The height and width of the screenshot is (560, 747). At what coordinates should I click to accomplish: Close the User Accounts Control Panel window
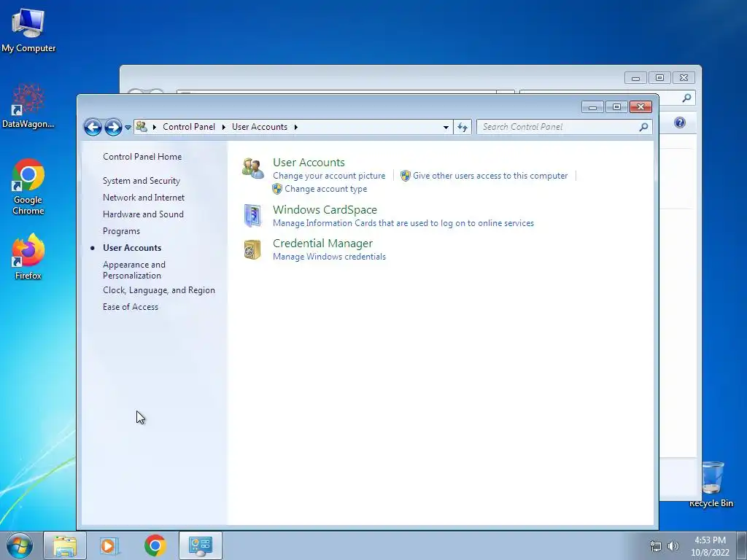pyautogui.click(x=640, y=107)
